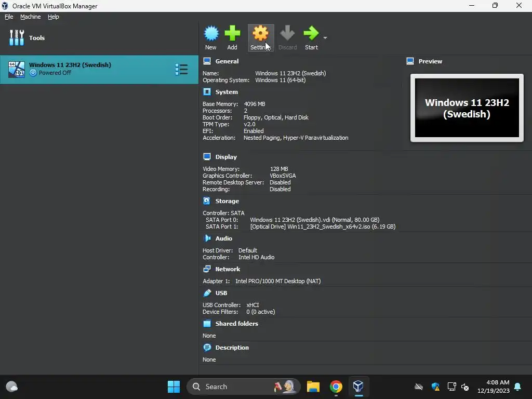Open the clock showing 4:08 AM
This screenshot has height=399, width=532.
494,387
